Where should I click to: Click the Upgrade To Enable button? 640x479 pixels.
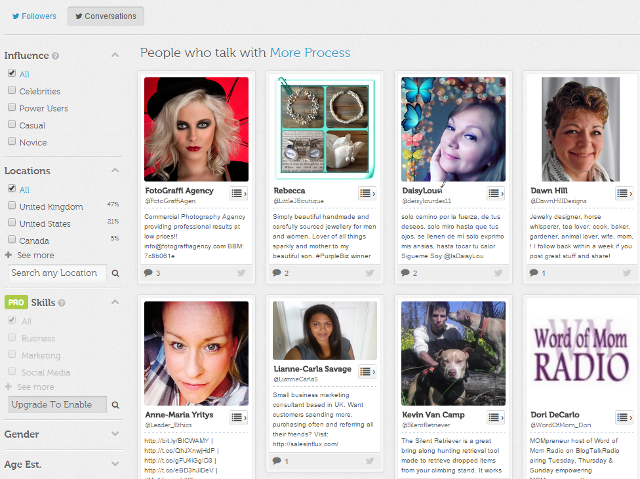(56, 405)
